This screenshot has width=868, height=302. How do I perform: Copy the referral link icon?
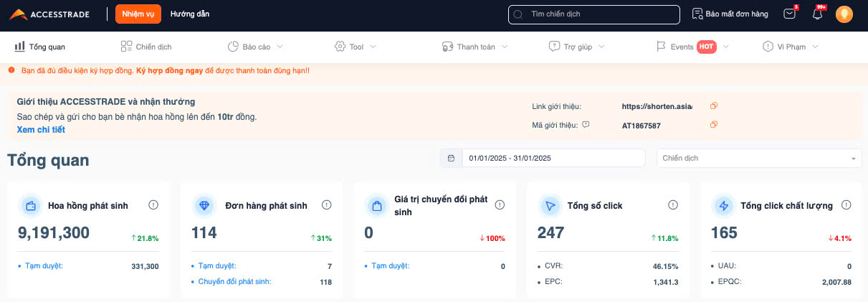coord(713,106)
